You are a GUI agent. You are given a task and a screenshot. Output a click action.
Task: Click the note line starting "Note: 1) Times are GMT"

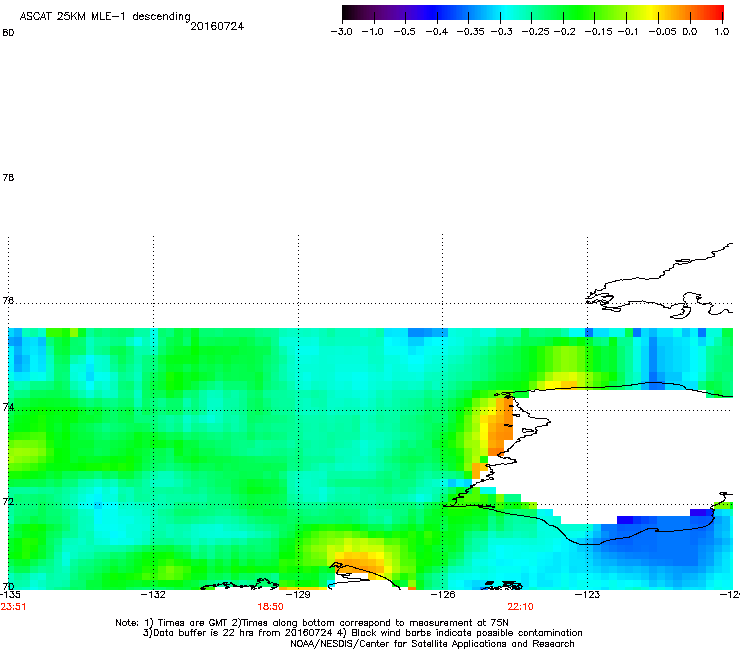pos(312,623)
